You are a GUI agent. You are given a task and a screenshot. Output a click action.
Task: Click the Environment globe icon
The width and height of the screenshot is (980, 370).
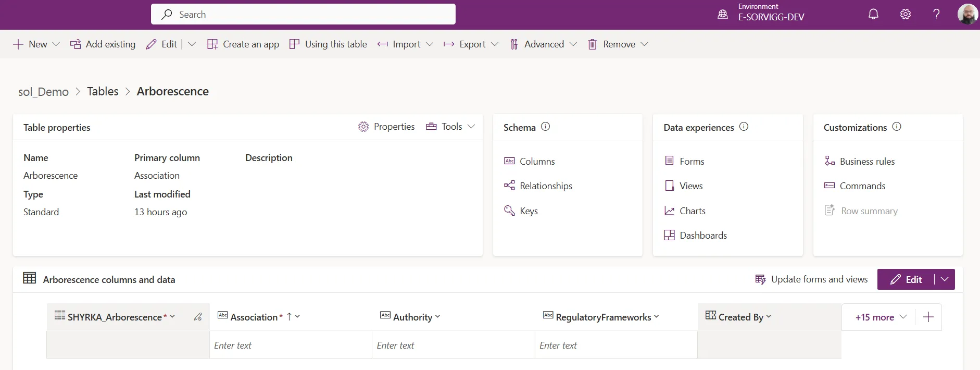pos(723,15)
